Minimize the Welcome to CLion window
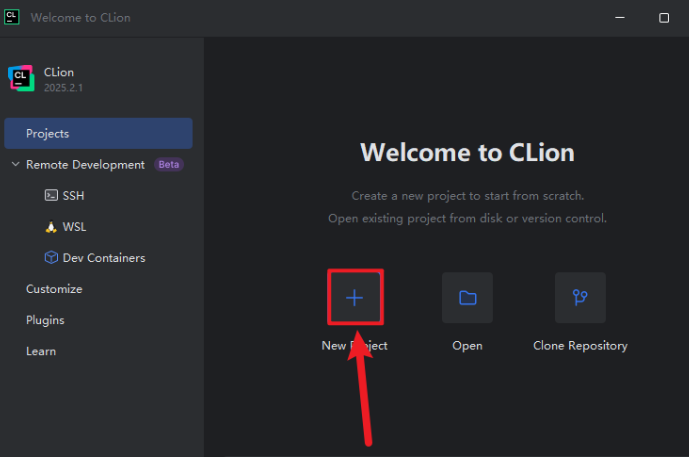Screen dimensions: 689x457 (620, 18)
